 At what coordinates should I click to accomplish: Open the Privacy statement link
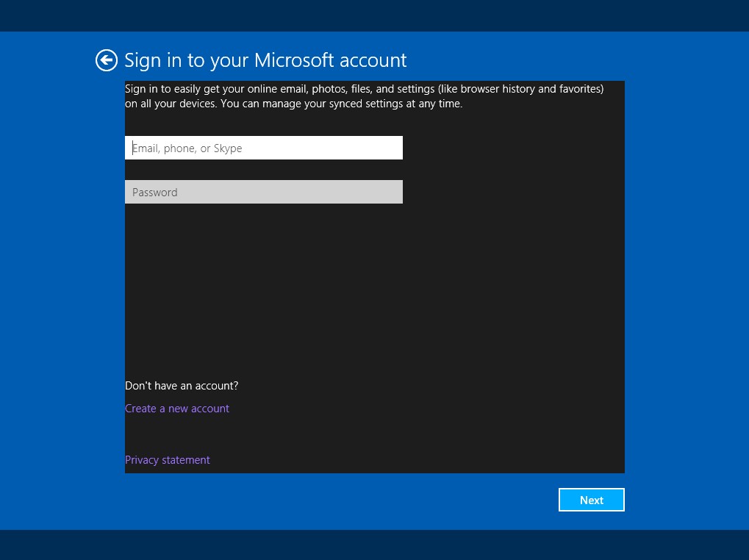click(x=167, y=460)
